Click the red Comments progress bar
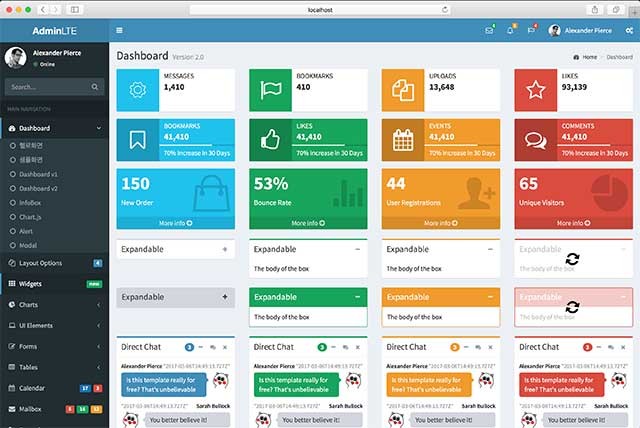Viewport: 640px width, 428px height. [x=595, y=145]
